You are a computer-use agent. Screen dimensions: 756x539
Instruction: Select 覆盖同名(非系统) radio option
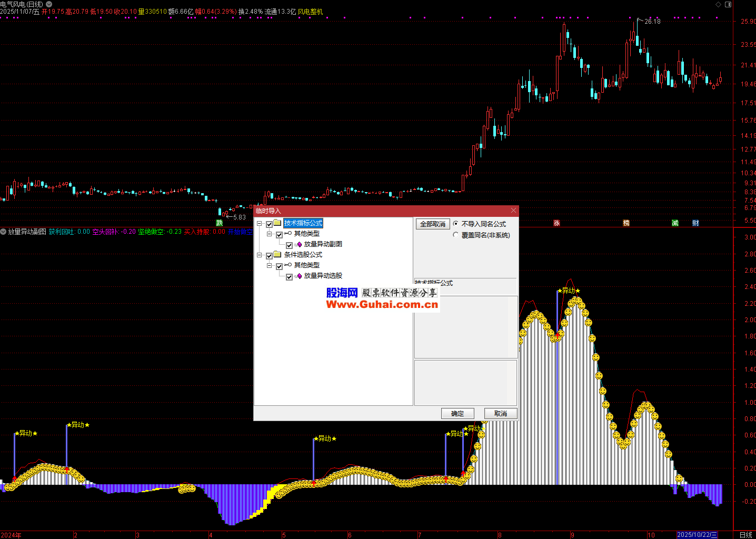(456, 235)
